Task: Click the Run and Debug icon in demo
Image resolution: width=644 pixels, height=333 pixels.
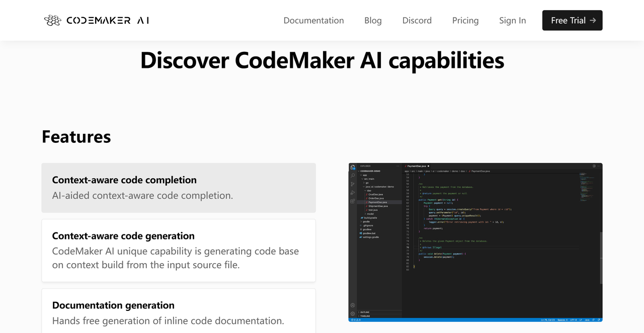Action: pyautogui.click(x=353, y=193)
